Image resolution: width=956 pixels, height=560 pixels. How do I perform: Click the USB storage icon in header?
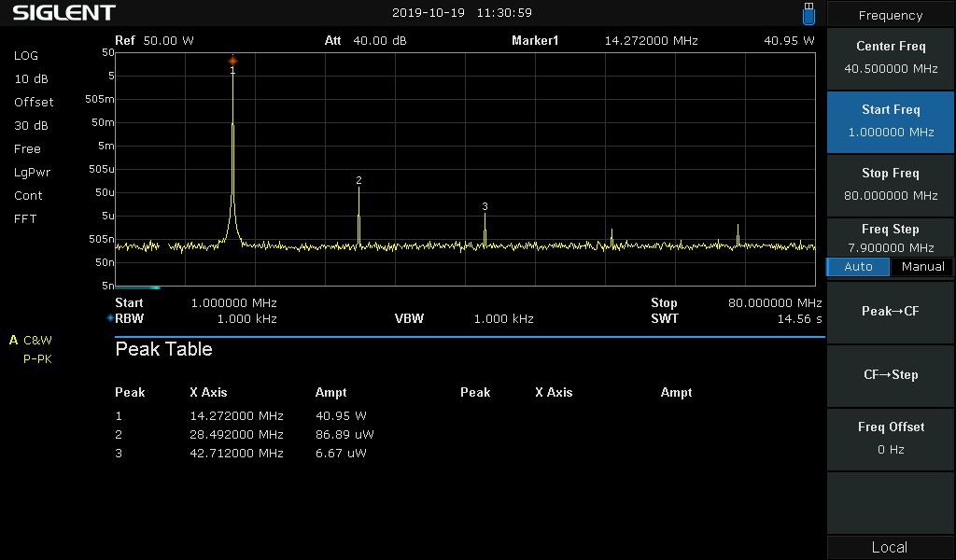click(x=808, y=13)
